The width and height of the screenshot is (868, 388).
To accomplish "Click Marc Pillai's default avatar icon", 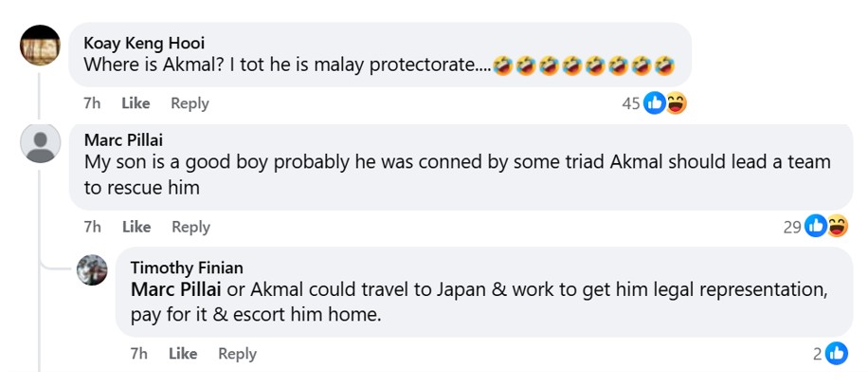I will coord(40,145).
